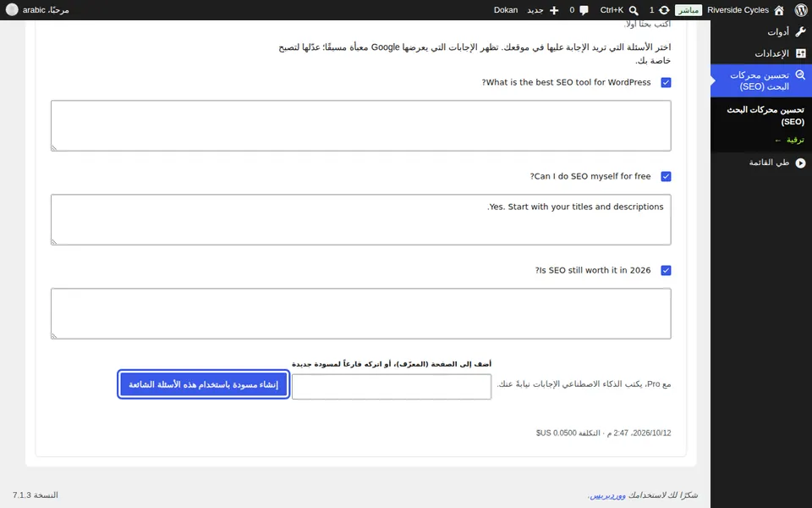
Task: Click the plus icon for new content
Action: coord(554,10)
